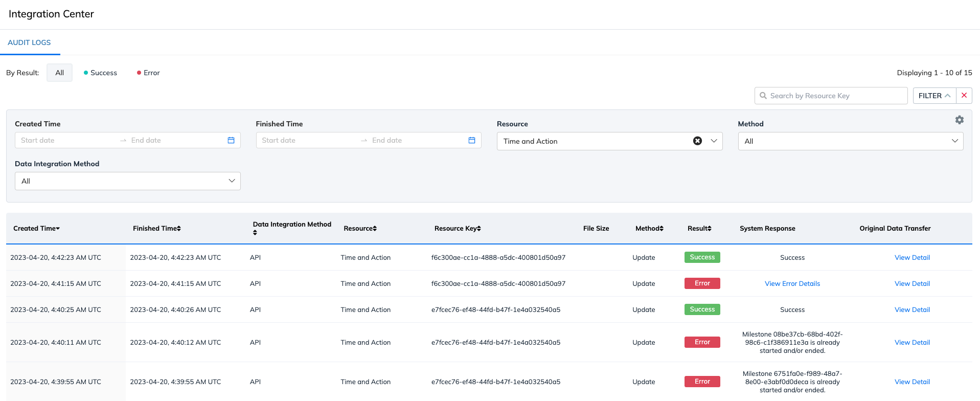Click the Milestone 08be37cb error message
Image resolution: width=980 pixels, height=401 pixels.
792,342
